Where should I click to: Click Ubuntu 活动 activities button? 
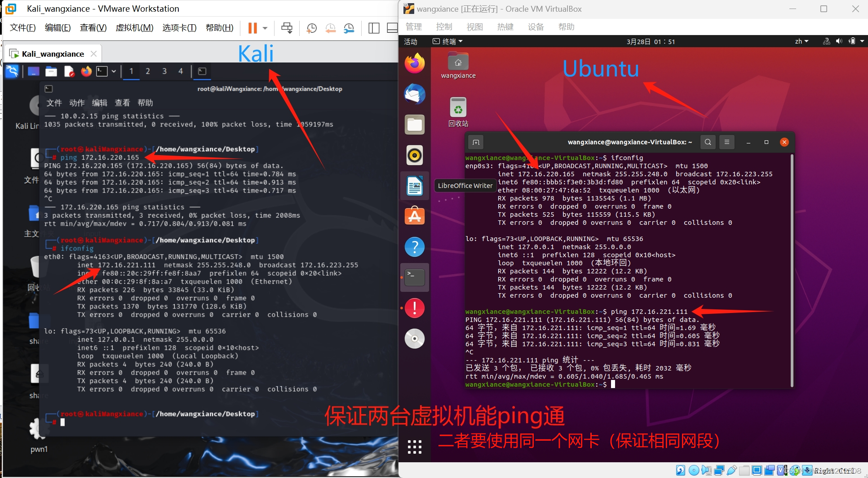pyautogui.click(x=411, y=42)
